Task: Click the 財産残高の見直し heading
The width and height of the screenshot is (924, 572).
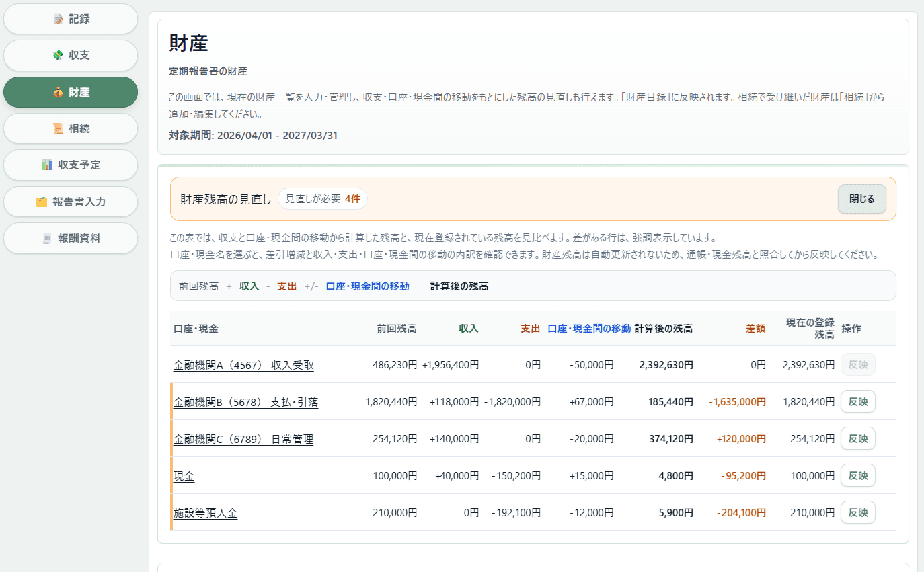Action: pos(226,199)
